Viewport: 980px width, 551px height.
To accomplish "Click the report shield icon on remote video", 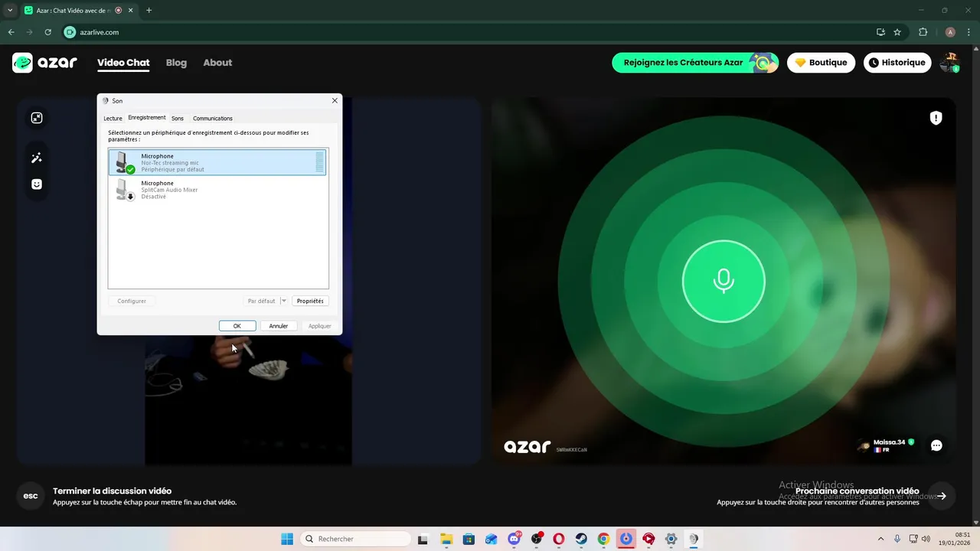I will click(936, 118).
